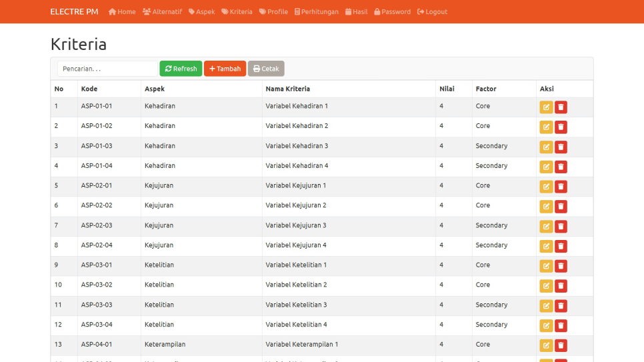Open the Home menu item
Image resolution: width=644 pixels, height=362 pixels.
coord(122,11)
